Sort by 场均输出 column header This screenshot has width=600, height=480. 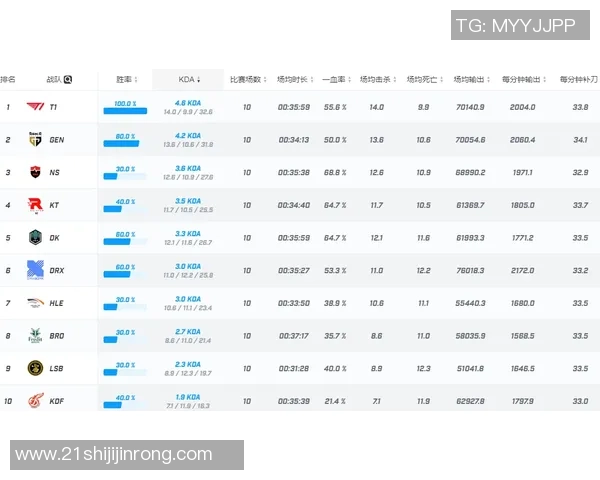pos(471,79)
